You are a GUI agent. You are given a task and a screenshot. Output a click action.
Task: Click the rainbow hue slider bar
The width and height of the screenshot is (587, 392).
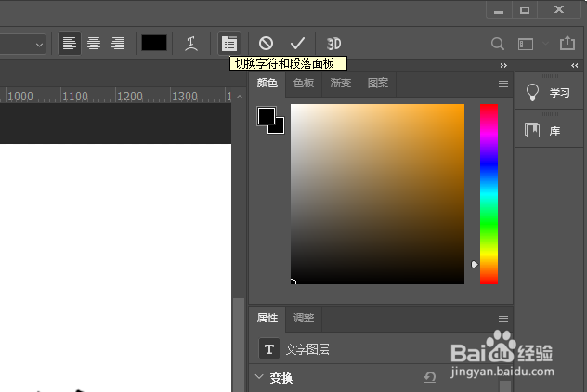[x=489, y=194]
